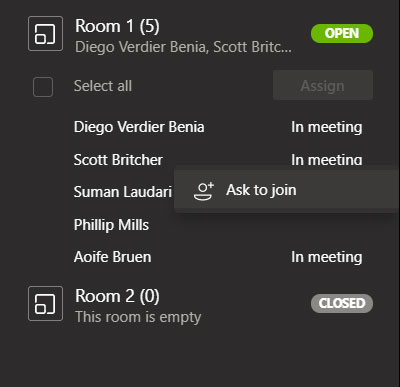
Task: Click the Ask to join person icon
Action: 204,191
